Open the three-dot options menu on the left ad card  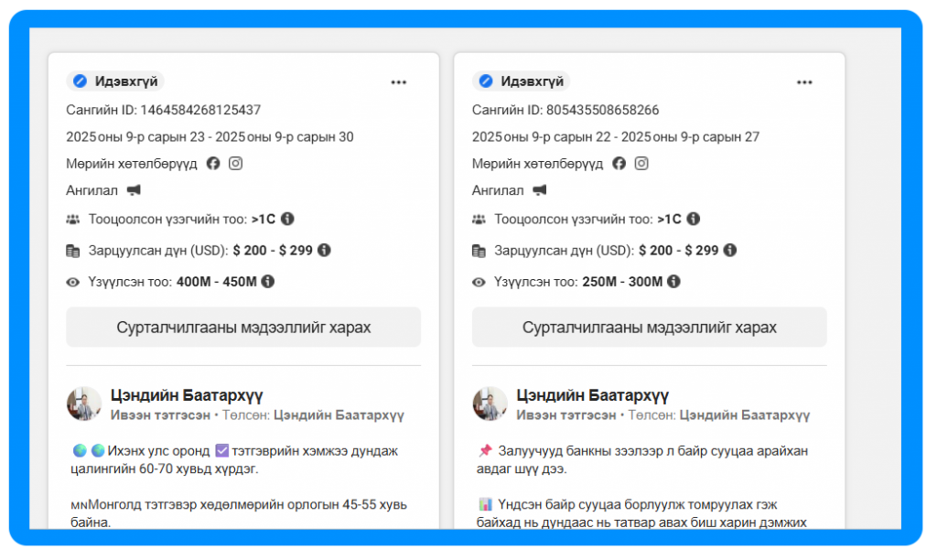[x=398, y=82]
